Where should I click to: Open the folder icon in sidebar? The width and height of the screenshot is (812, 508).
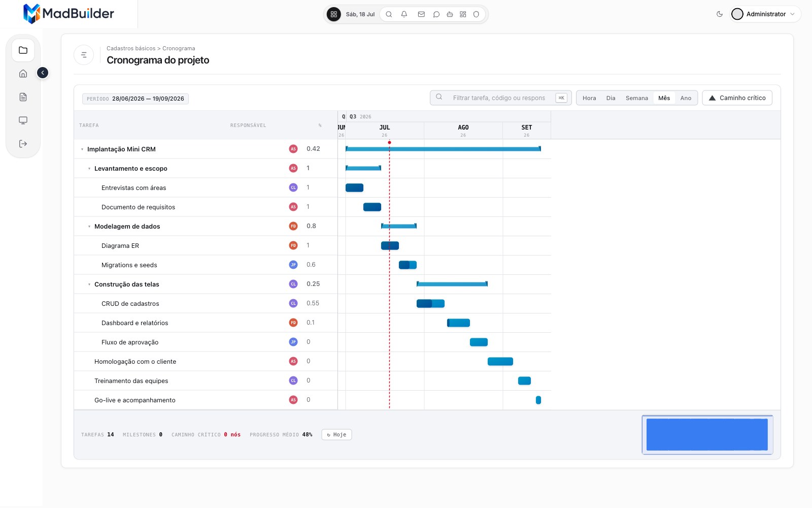tap(23, 50)
